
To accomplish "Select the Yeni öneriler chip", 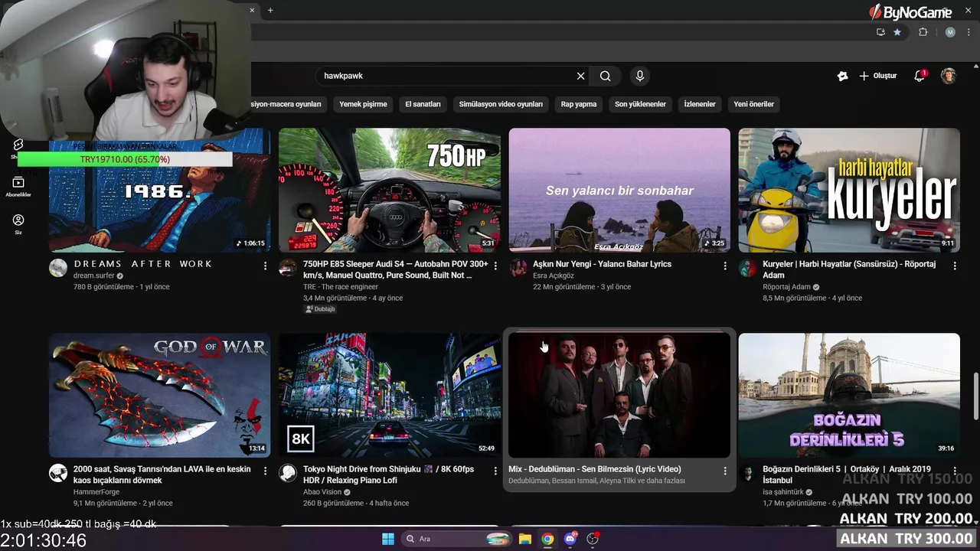I will click(x=753, y=104).
